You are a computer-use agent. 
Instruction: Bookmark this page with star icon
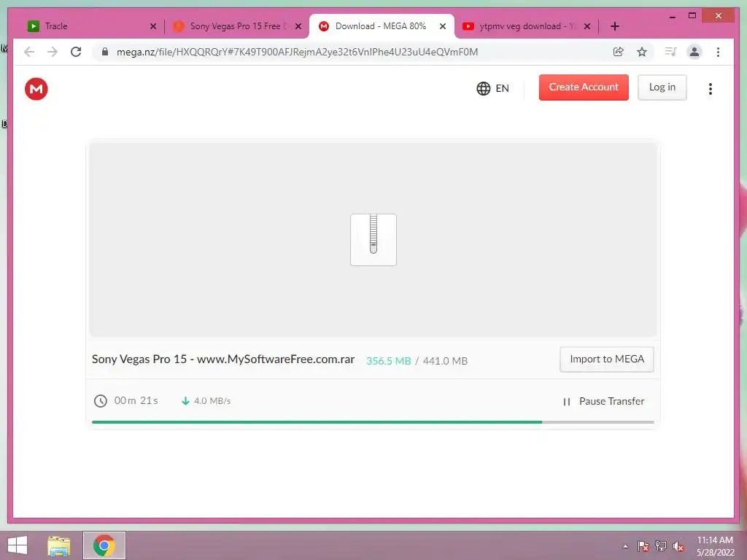tap(642, 52)
